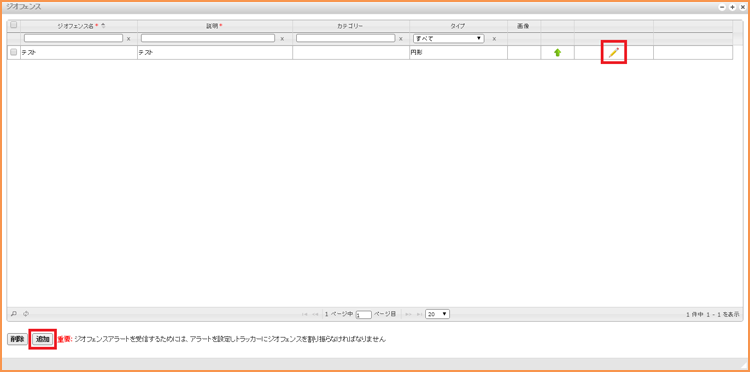Go to last page via pager icon

click(x=419, y=314)
